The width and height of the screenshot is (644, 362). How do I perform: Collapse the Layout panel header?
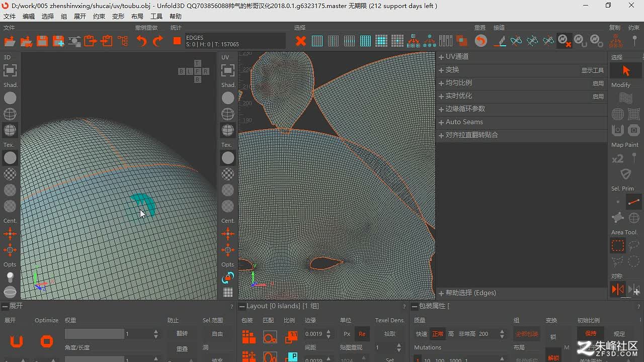tap(242, 306)
